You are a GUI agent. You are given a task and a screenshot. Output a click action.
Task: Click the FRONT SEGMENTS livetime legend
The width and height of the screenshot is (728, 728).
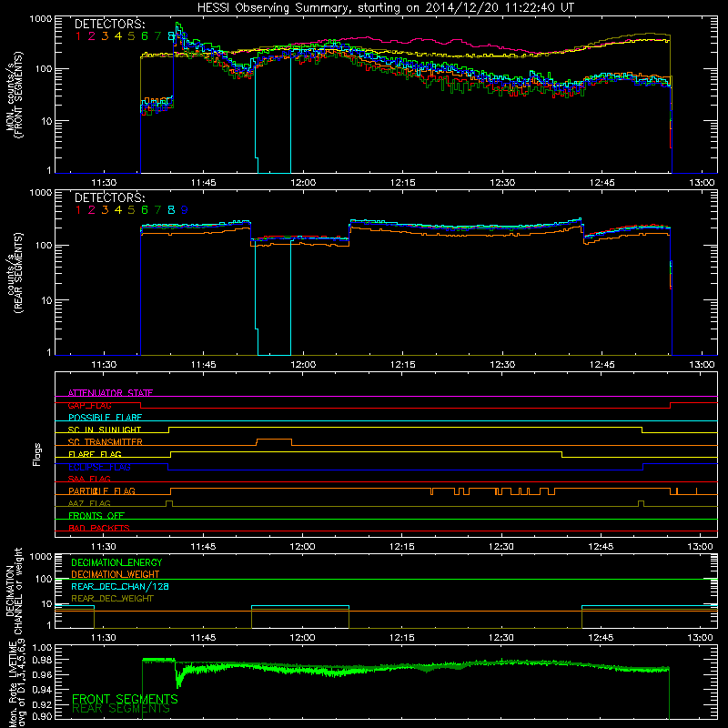click(125, 699)
